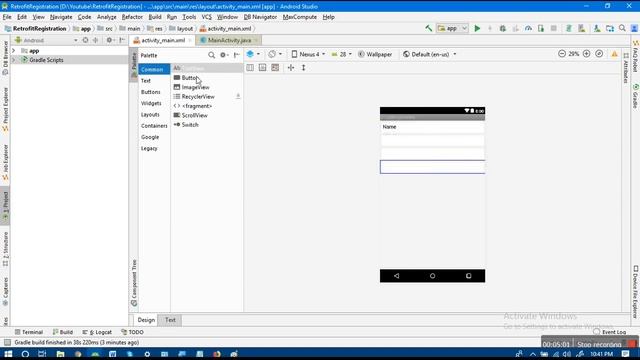This screenshot has width=640, height=360.
Task: Select the Text palette category
Action: (x=146, y=81)
